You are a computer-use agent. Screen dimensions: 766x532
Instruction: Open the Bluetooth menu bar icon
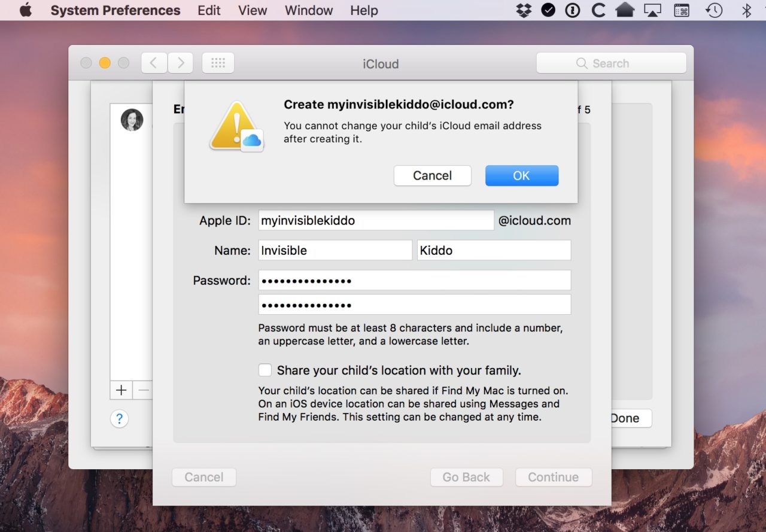(x=746, y=10)
